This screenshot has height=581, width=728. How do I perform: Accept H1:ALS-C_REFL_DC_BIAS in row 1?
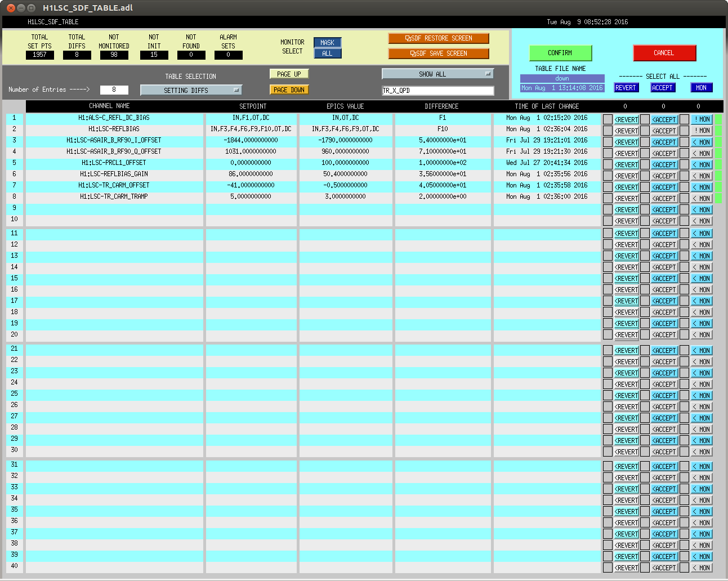pyautogui.click(x=664, y=120)
